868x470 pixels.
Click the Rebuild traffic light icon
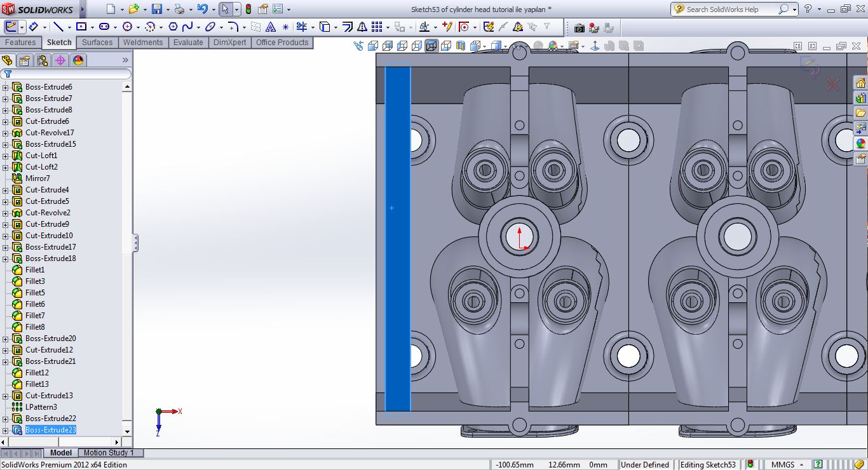pyautogui.click(x=248, y=9)
